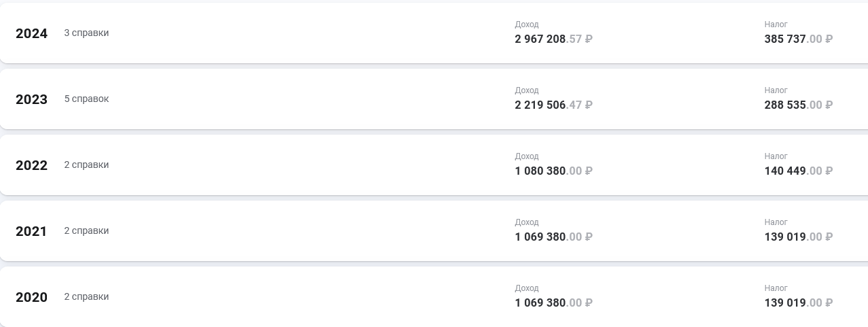Click the 2024 tax amount 385 737.00 ₽
This screenshot has width=868, height=327.
click(798, 39)
